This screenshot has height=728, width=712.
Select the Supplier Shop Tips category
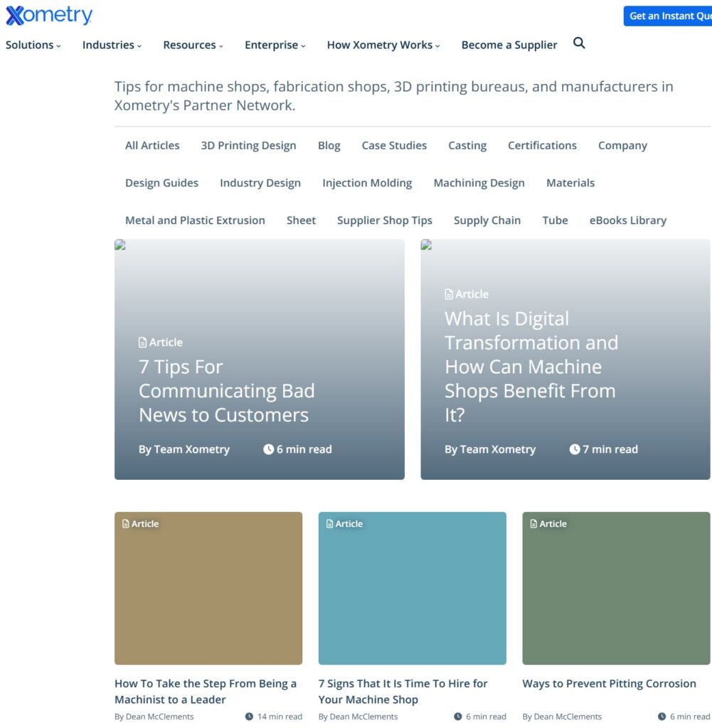tap(385, 220)
